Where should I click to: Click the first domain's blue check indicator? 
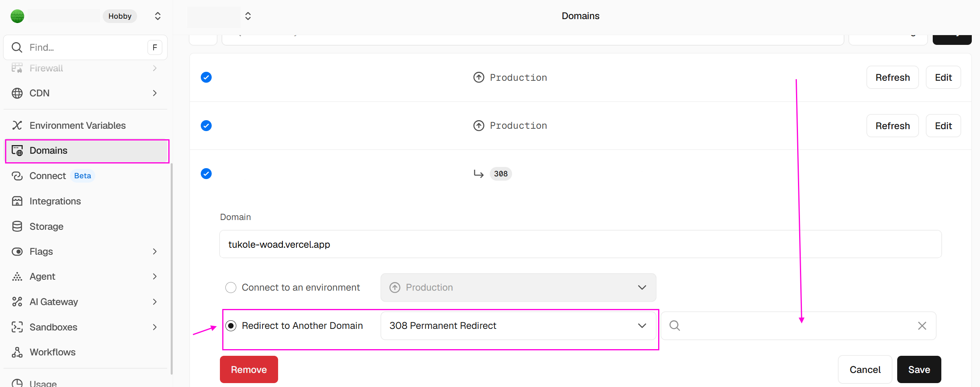(x=206, y=77)
